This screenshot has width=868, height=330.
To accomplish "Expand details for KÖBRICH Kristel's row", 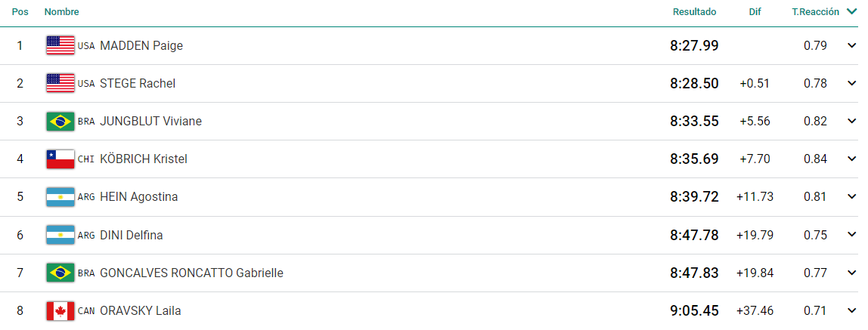I will tap(852, 159).
